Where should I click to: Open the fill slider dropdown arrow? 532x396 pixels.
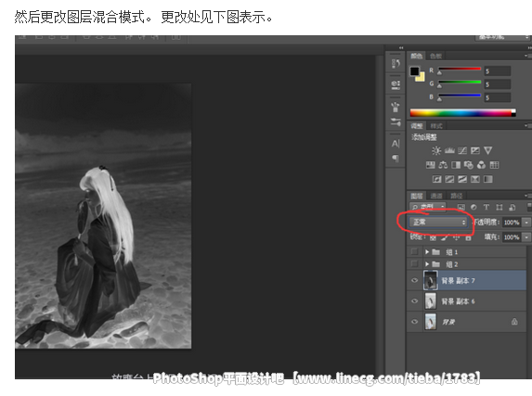tap(526, 237)
